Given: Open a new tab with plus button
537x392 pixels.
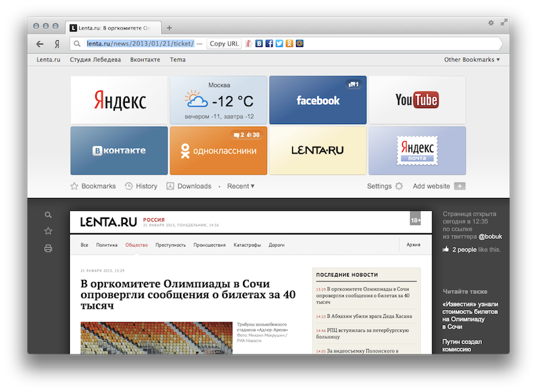Looking at the screenshot, I should click(169, 28).
